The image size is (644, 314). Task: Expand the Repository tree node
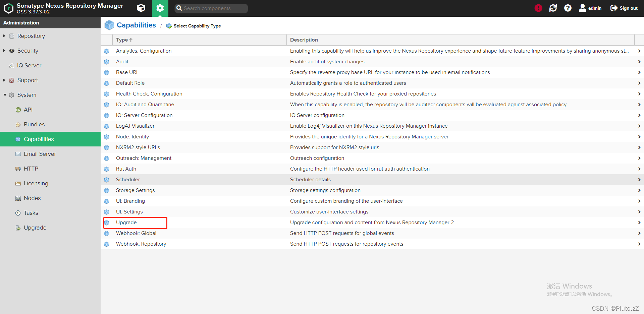coord(4,36)
